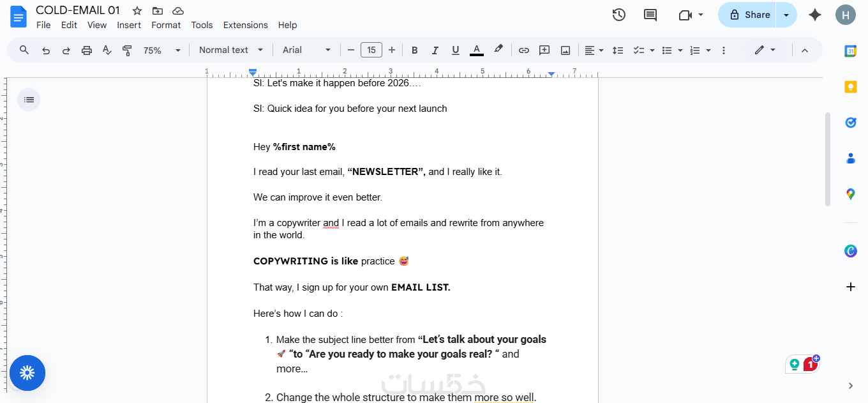Redo the last action
Screen dimensions: 868x403
(x=66, y=50)
